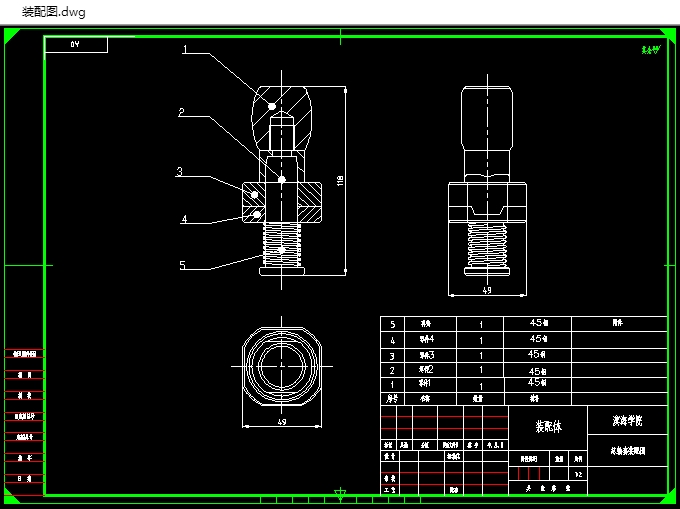Select the 49 dimension under the side view
680x509 pixels.
(x=487, y=291)
